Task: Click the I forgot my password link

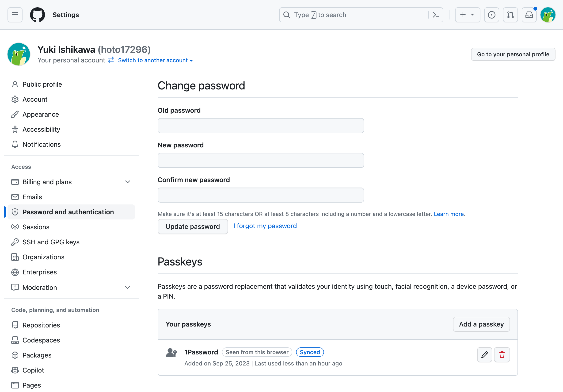Action: coord(265,226)
